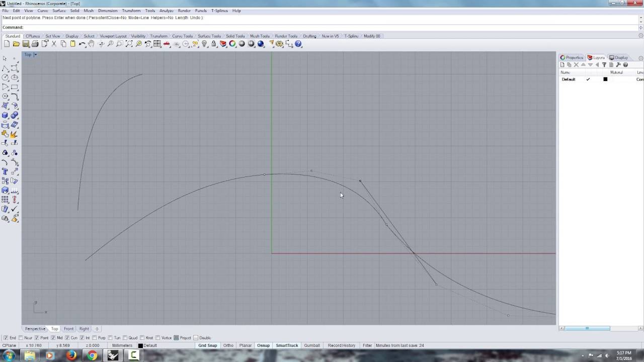Select the Polyline tool in left sidebar

click(6, 68)
